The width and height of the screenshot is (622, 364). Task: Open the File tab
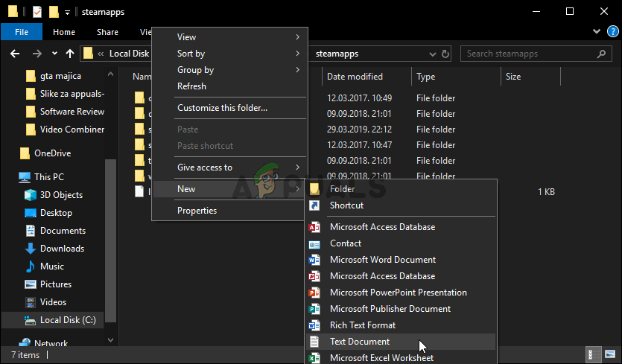pos(22,32)
